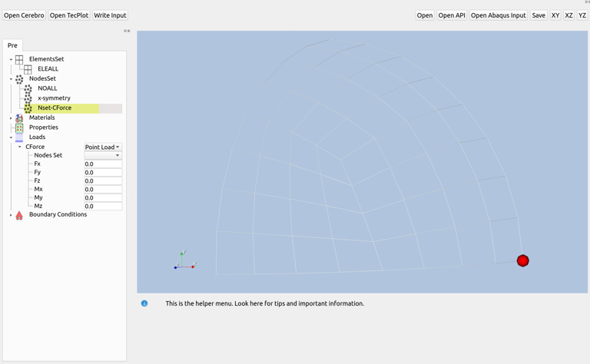Click the Fx value field
The image size is (590, 364).
[x=103, y=164]
